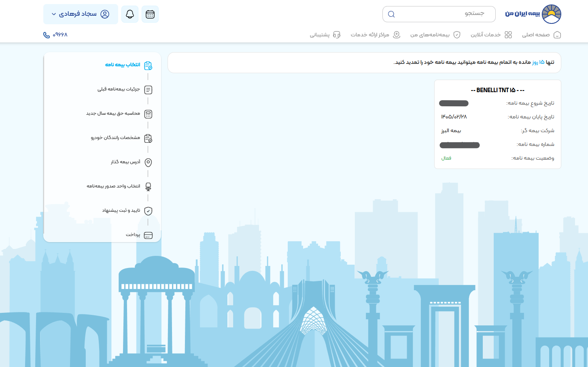
Task: Click the بیمه ایران من sun logo
Action: [x=552, y=14]
